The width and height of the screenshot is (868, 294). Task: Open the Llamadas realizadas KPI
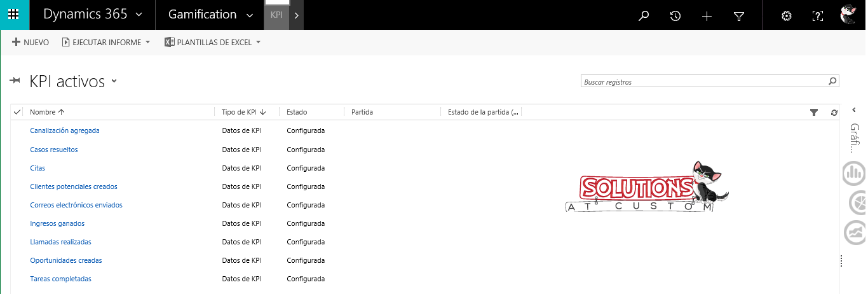pyautogui.click(x=61, y=242)
